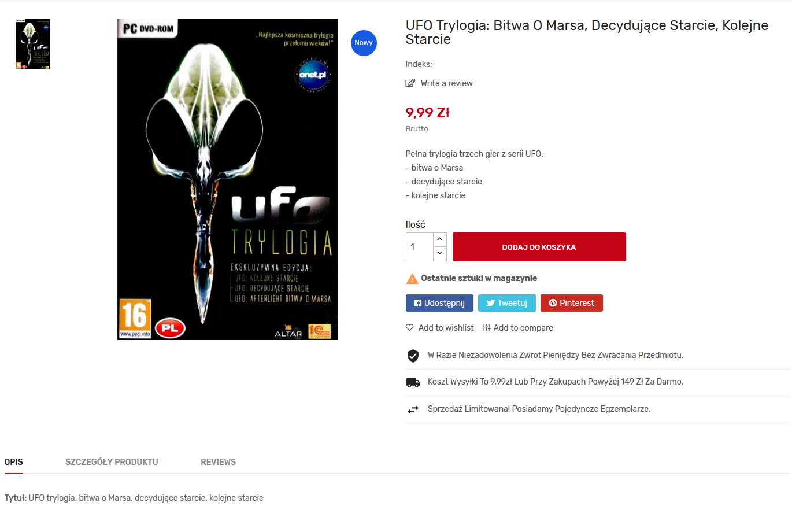The image size is (792, 532).
Task: Click the compare sliders icon
Action: [x=487, y=328]
